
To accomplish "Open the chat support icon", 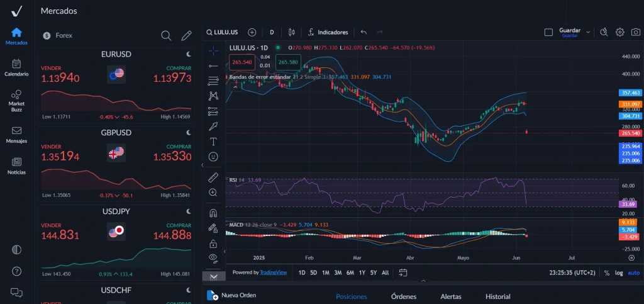I will [16, 293].
